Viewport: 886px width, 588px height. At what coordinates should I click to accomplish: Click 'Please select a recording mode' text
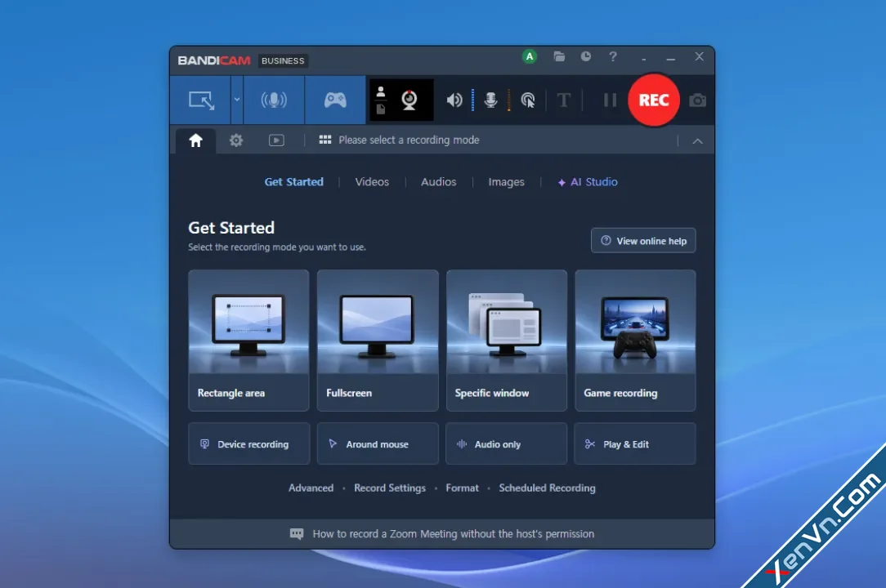coord(409,140)
